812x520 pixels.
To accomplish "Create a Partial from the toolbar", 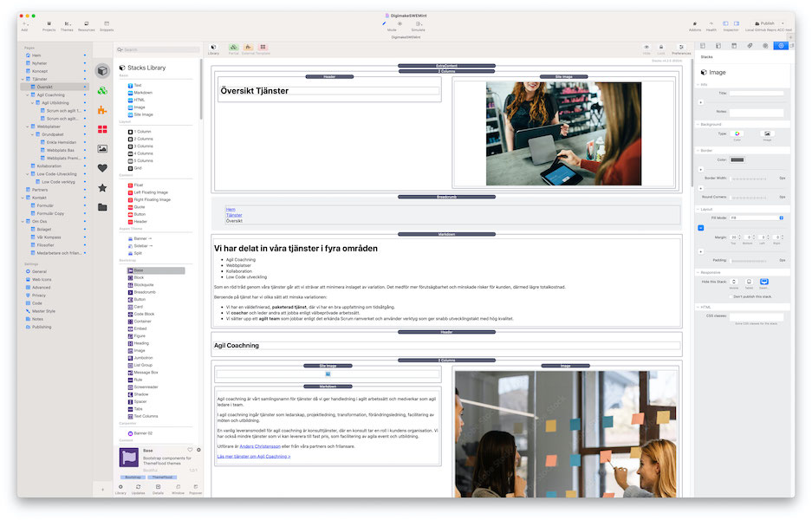I will point(232,48).
